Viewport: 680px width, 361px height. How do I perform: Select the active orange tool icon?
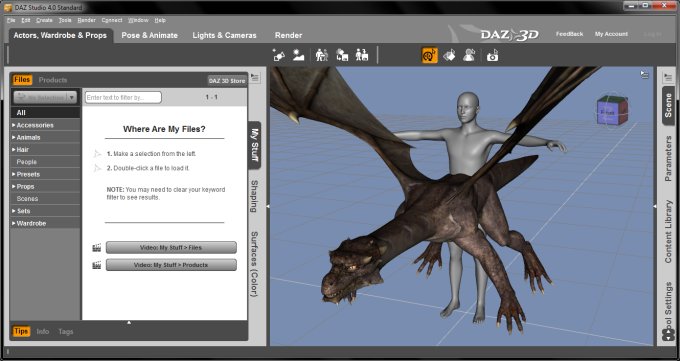[429, 55]
